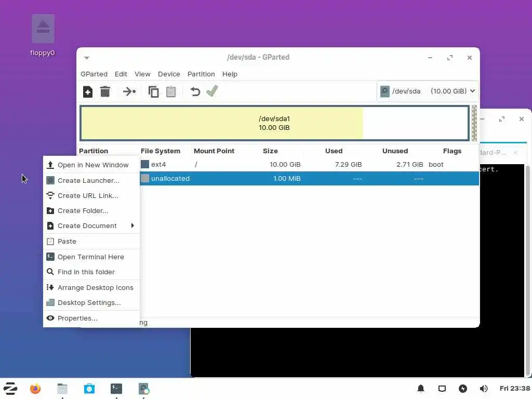The height and width of the screenshot is (399, 532).
Task: Choose Create URL Link... entry
Action: (91, 196)
